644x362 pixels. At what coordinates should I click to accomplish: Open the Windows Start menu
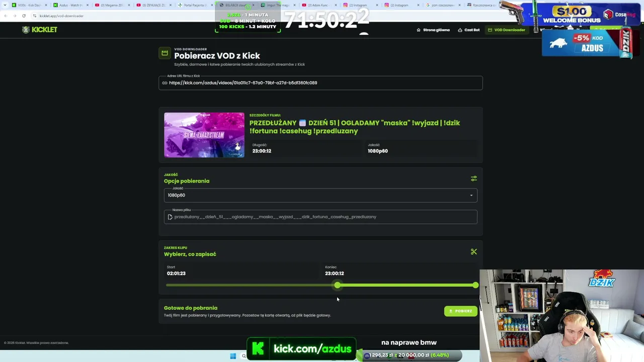tap(233, 356)
